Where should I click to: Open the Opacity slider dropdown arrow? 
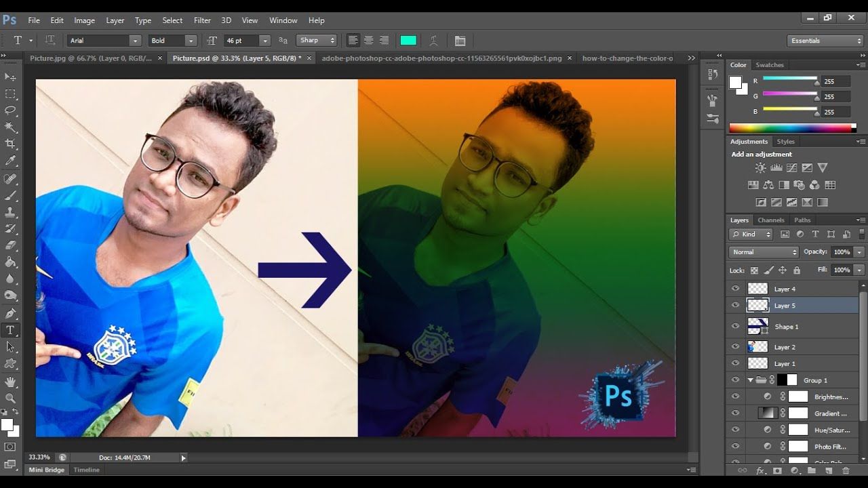tap(859, 252)
